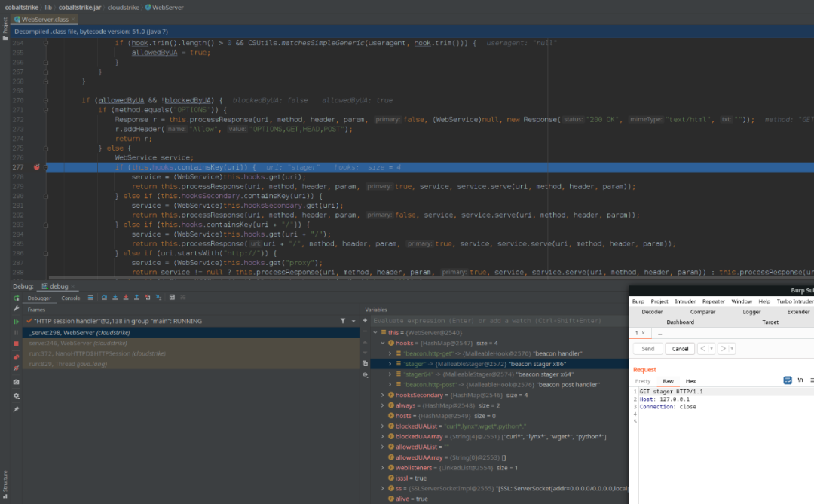The height and width of the screenshot is (504, 814).
Task: Expand weblisteners variable
Action: [383, 468]
